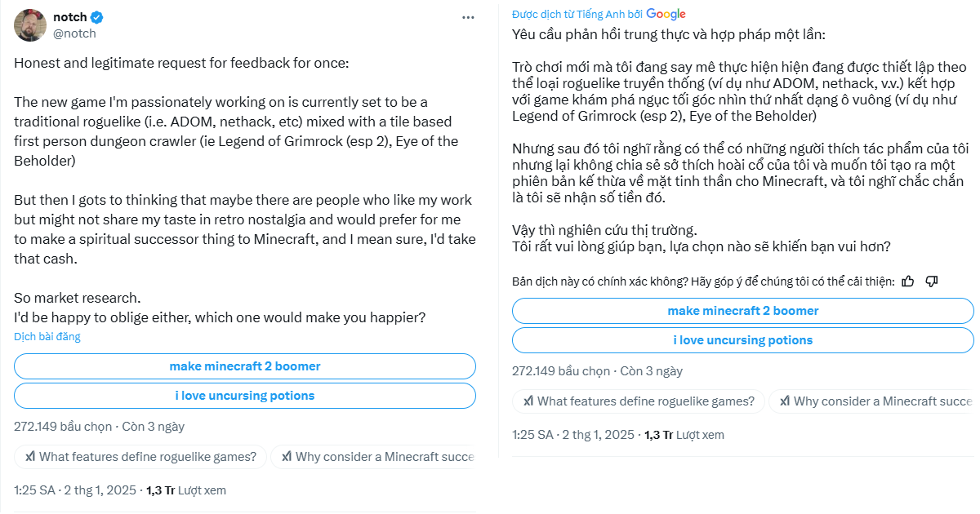Give thumbs down to the translation
Viewport: 980px width, 514px height.
click(x=932, y=281)
